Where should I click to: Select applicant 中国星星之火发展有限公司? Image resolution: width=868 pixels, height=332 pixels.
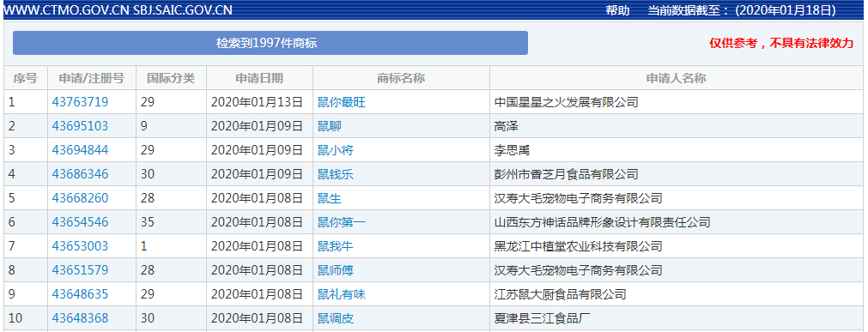566,102
